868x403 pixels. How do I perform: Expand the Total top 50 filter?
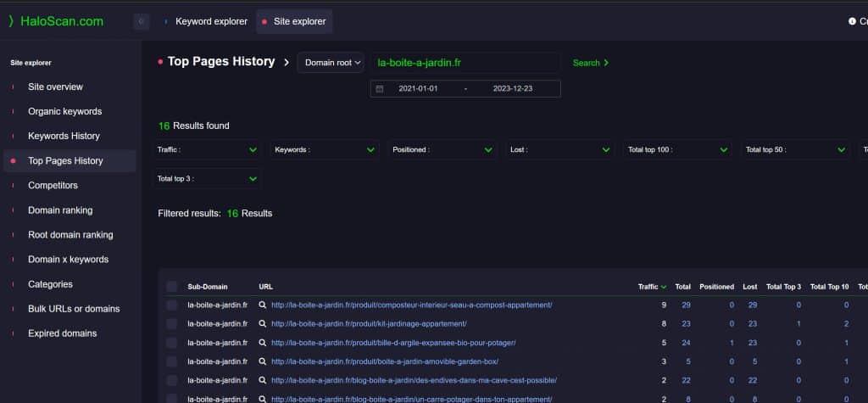click(795, 149)
